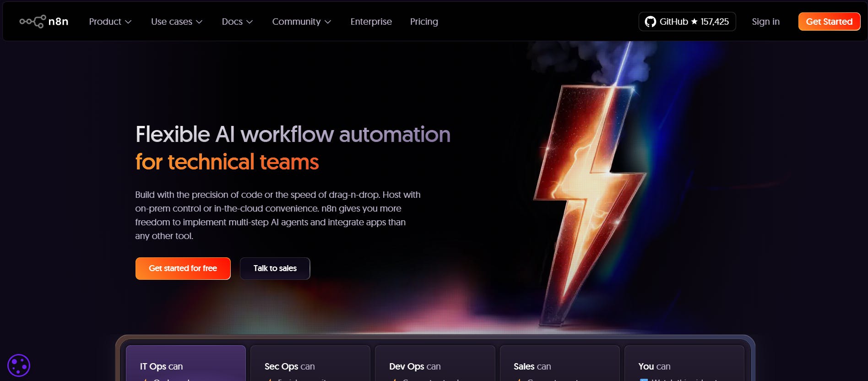Click the 157,425 GitHub star count
Image resolution: width=868 pixels, height=381 pixels.
[715, 22]
